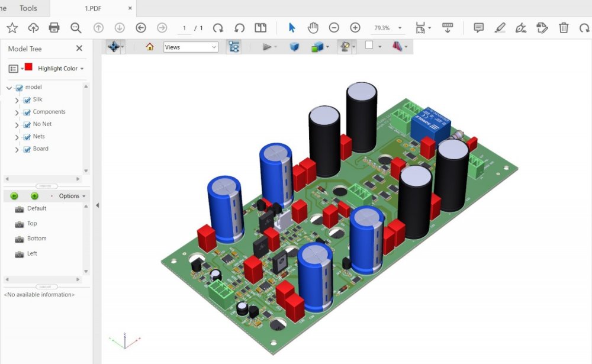Toggle the Board checkbox in model tree
The height and width of the screenshot is (364, 592).
27,150
